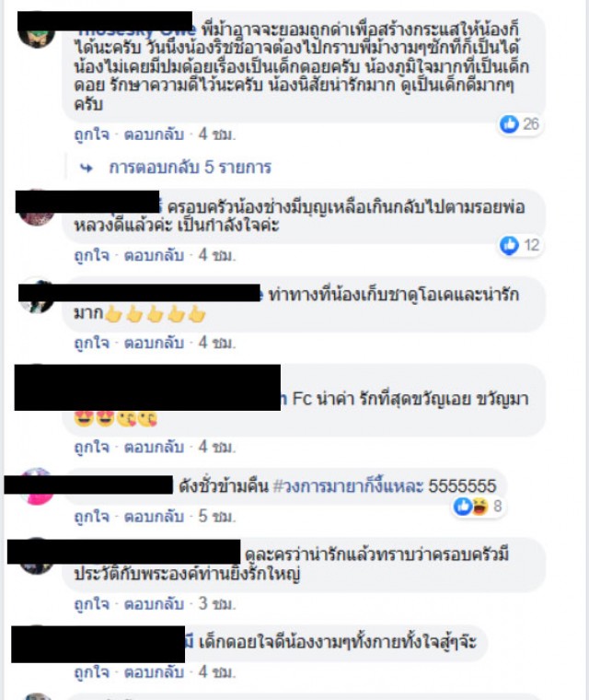
Task: Open hashtag #วงการมายาก็งี้แหละ
Action: coord(348,485)
